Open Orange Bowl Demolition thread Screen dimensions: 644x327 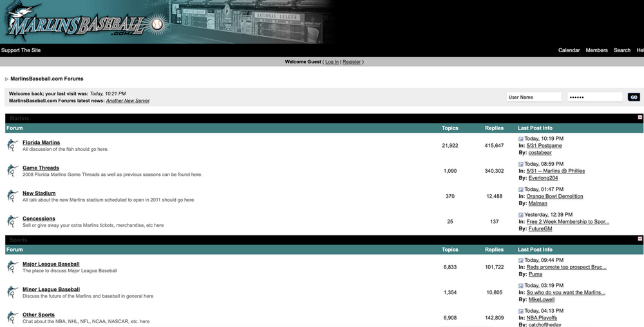[x=554, y=196]
